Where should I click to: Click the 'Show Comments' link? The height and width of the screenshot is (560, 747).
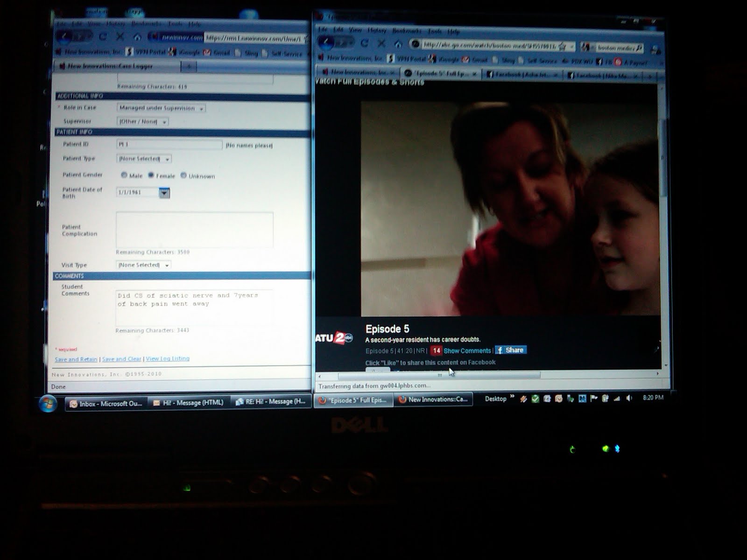coord(467,351)
